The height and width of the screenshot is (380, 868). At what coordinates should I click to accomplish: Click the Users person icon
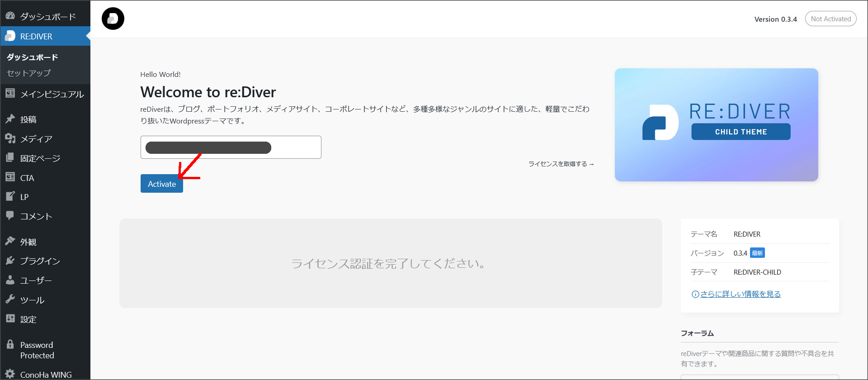pos(10,280)
